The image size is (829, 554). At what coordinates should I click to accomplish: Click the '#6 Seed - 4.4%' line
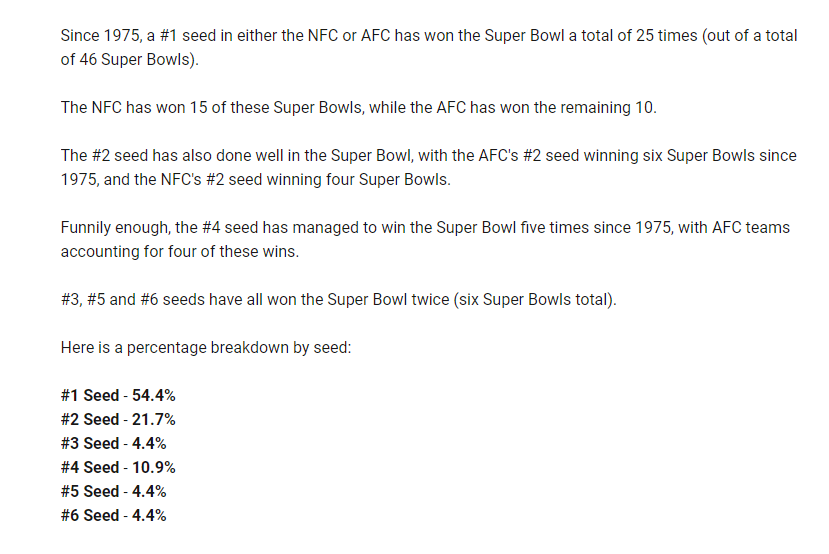[x=114, y=515]
